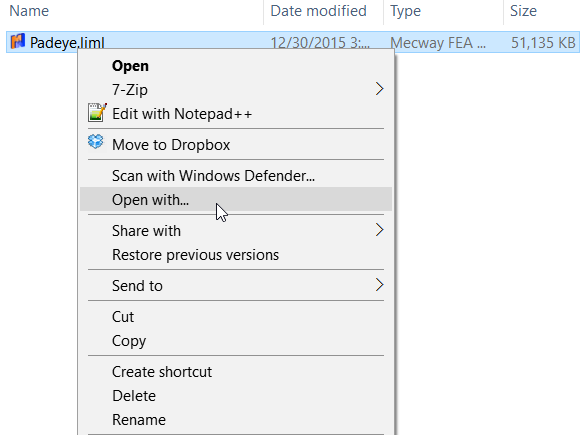Viewport: 581px width, 435px height.
Task: Expand the Share with submenu arrow
Action: click(379, 230)
